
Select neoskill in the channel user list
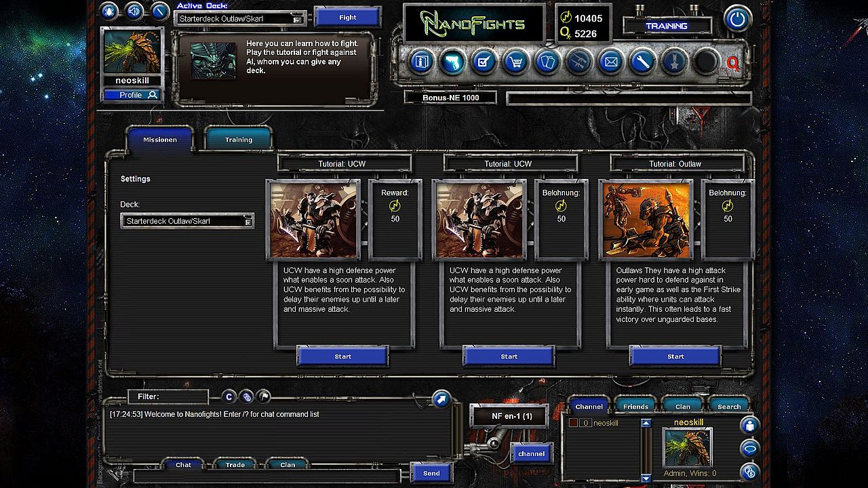[606, 423]
